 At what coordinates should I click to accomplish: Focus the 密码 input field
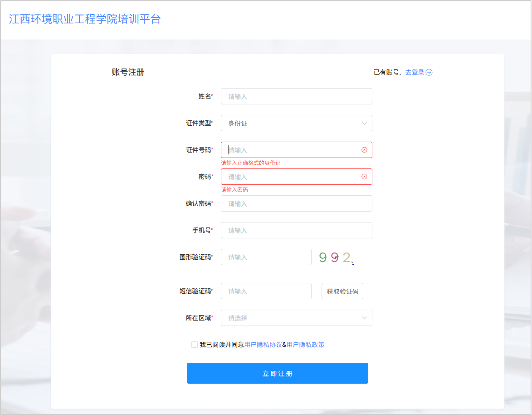296,177
